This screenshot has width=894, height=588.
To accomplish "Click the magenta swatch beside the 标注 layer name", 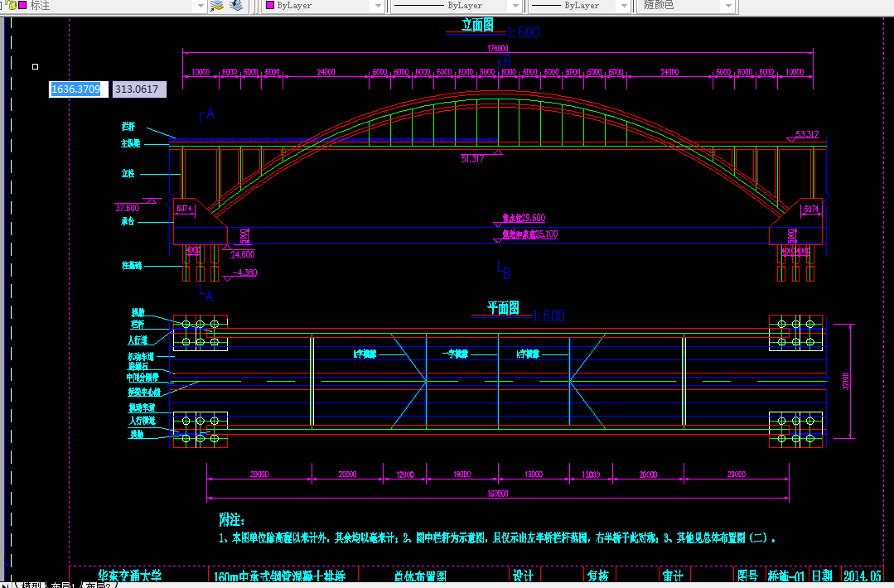I will click(22, 5).
